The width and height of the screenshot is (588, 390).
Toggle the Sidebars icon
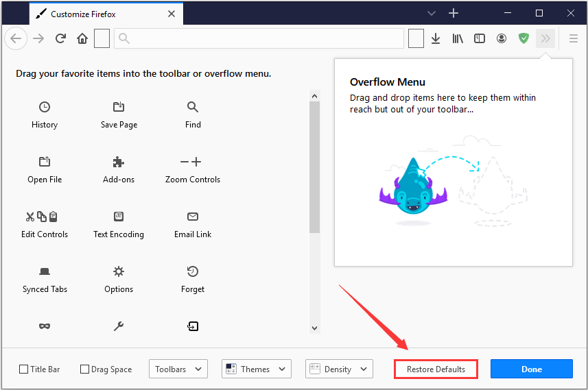tap(479, 38)
